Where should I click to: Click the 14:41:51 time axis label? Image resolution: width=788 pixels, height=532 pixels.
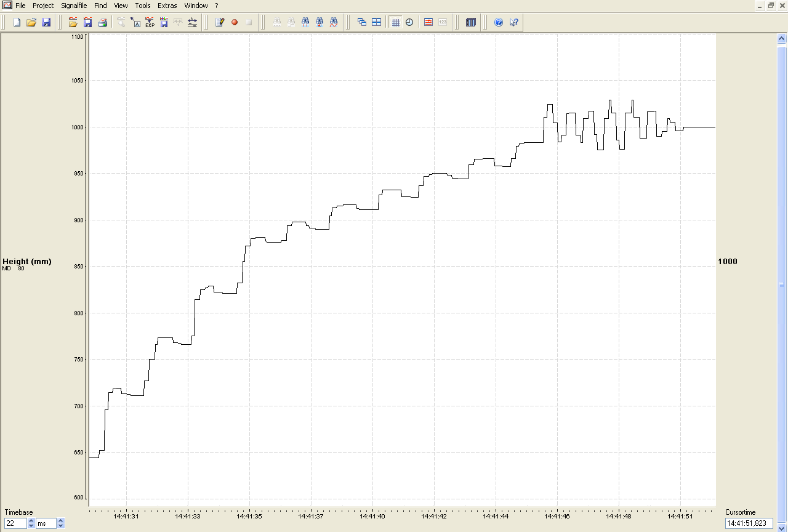680,517
